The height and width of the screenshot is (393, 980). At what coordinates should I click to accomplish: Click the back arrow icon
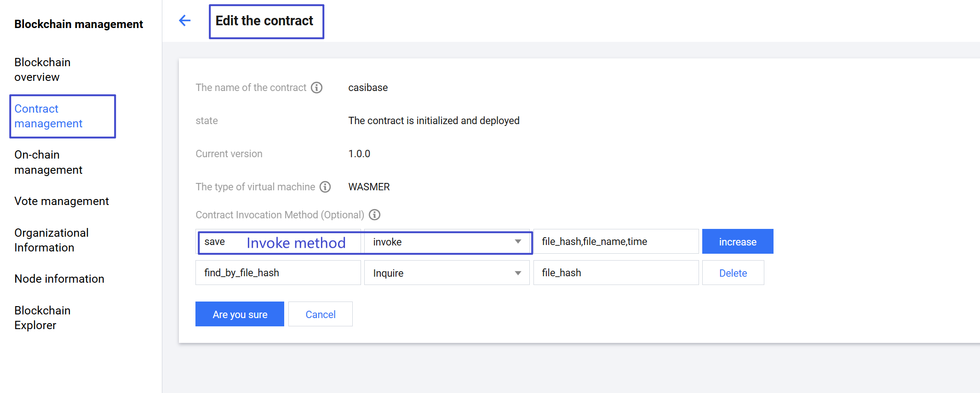coord(184,21)
